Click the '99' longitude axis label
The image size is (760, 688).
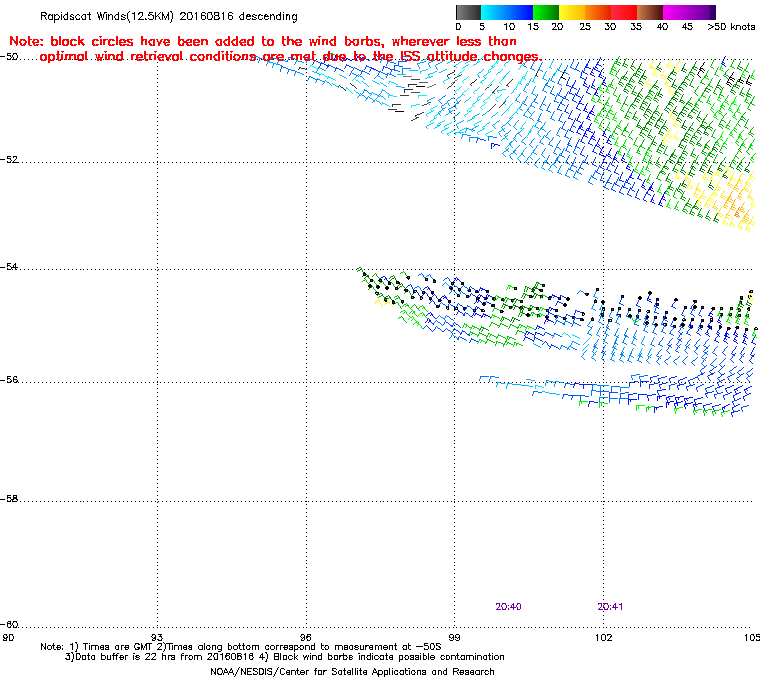[454, 637]
